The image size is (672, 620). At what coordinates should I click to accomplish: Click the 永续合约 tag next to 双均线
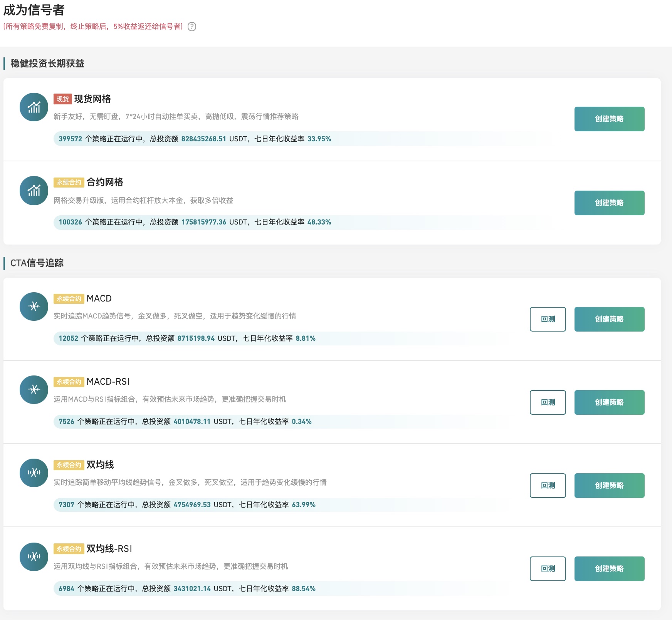pos(69,465)
